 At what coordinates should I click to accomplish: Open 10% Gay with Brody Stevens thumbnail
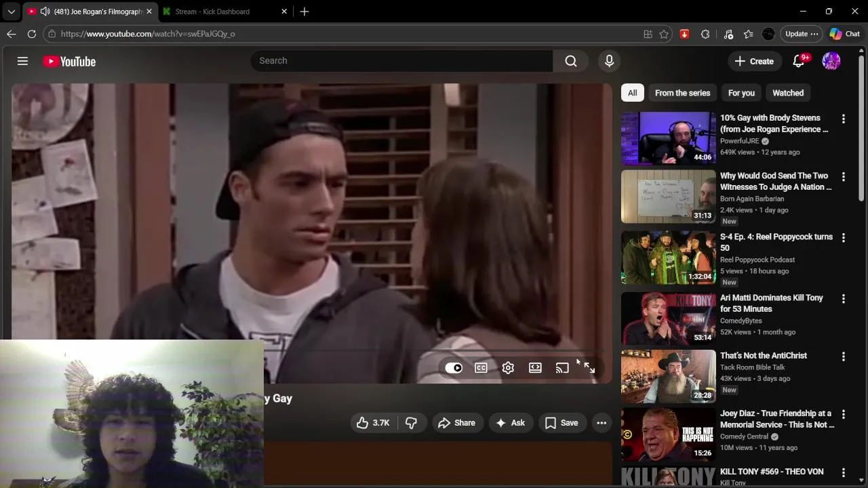(x=669, y=138)
